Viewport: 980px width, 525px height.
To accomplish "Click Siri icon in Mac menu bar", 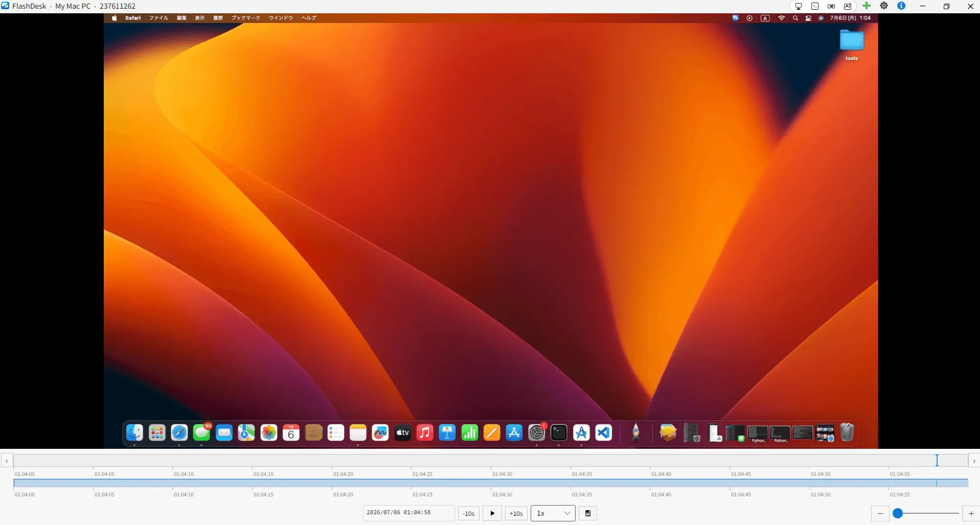I will tap(821, 18).
